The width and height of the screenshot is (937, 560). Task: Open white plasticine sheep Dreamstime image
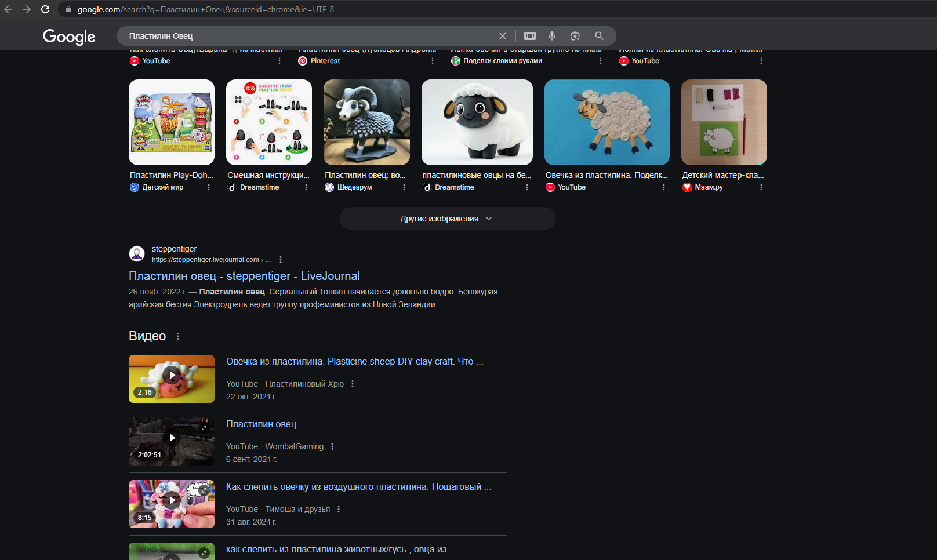(x=477, y=122)
